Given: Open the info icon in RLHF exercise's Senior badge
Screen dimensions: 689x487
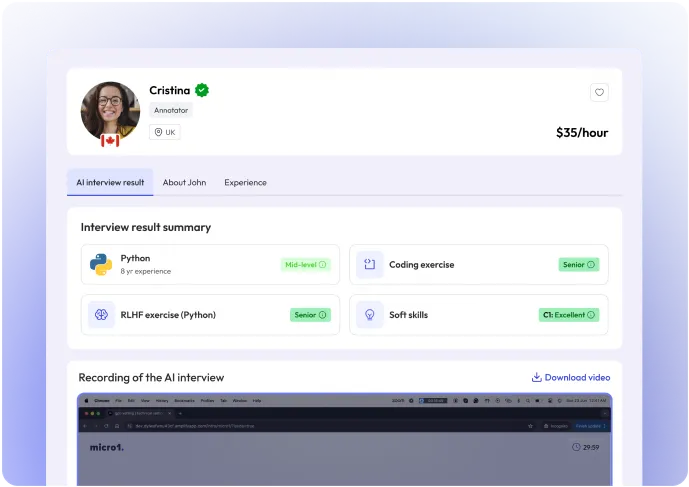Looking at the screenshot, I should click(323, 315).
